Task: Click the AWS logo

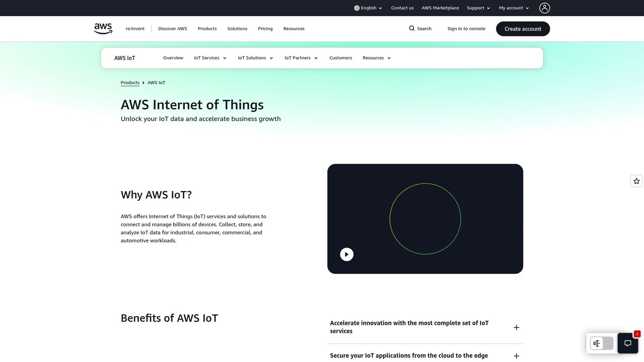Action: tap(103, 29)
